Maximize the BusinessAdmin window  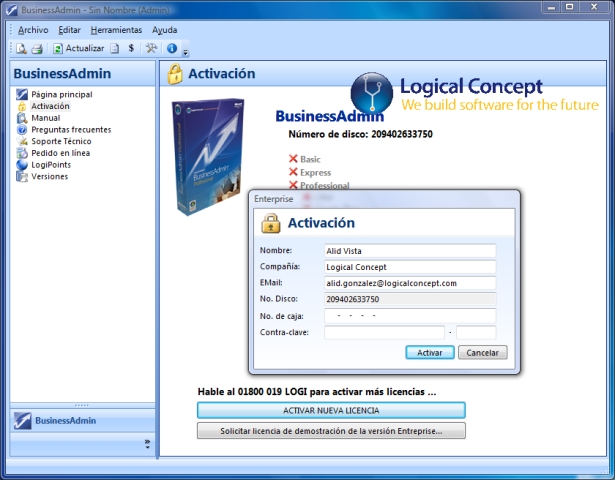tap(570, 7)
